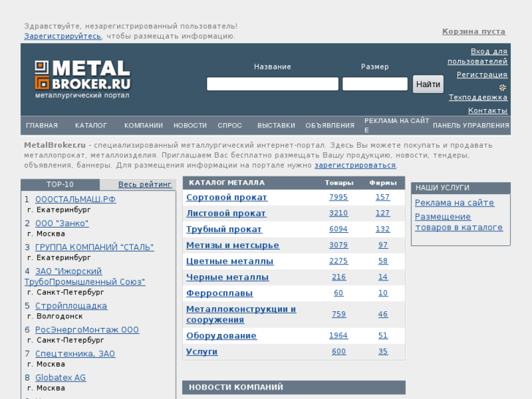
Task: Click 759 products count for Металлоконструкции
Action: point(339,314)
